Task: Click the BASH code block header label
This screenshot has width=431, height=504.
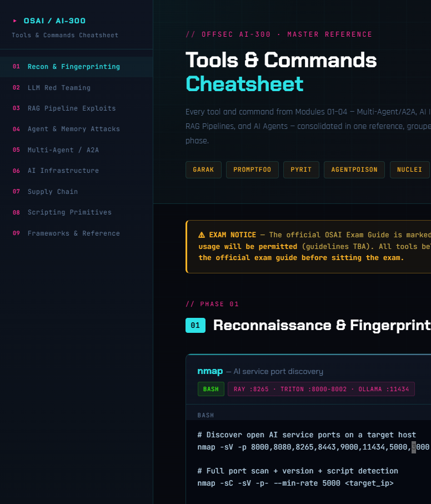Action: tap(206, 415)
